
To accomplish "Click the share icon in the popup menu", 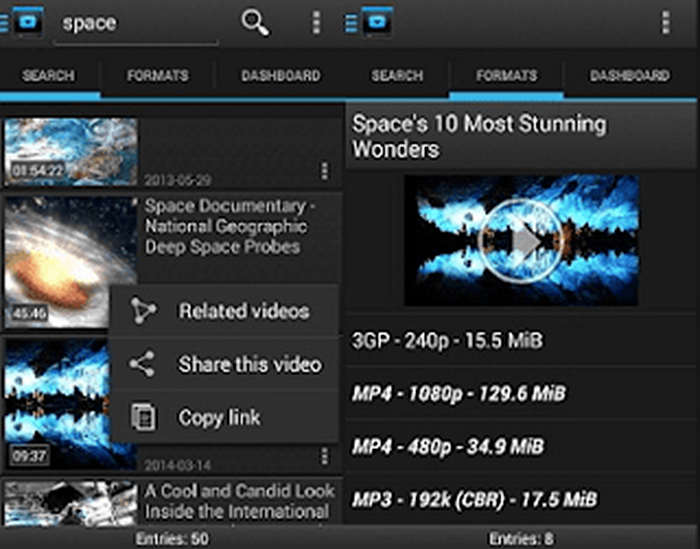I will (142, 364).
